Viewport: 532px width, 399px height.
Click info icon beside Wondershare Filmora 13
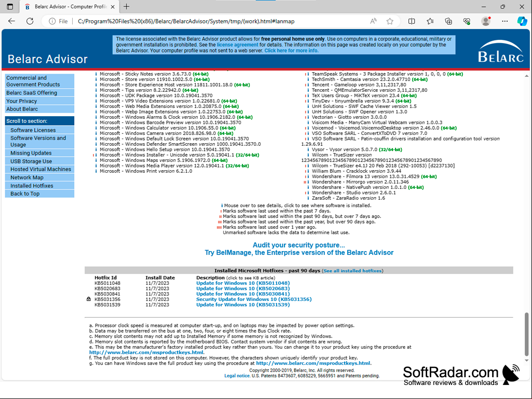pyautogui.click(x=308, y=176)
